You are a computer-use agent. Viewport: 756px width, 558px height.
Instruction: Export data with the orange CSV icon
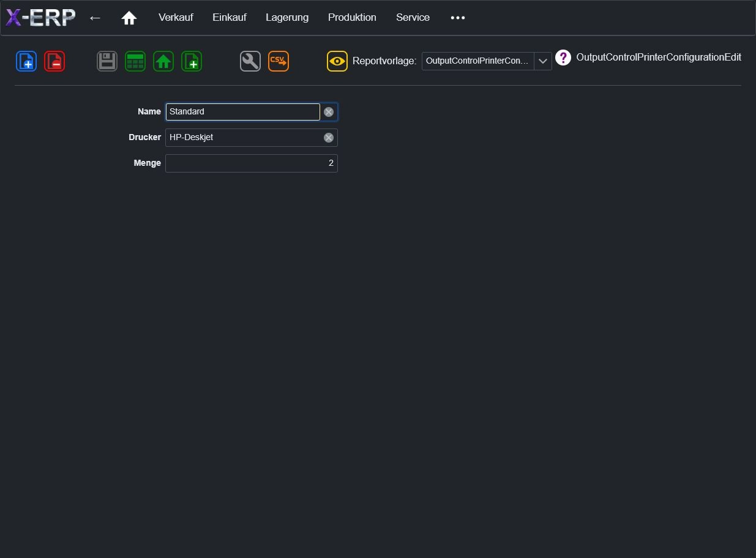[x=279, y=61]
